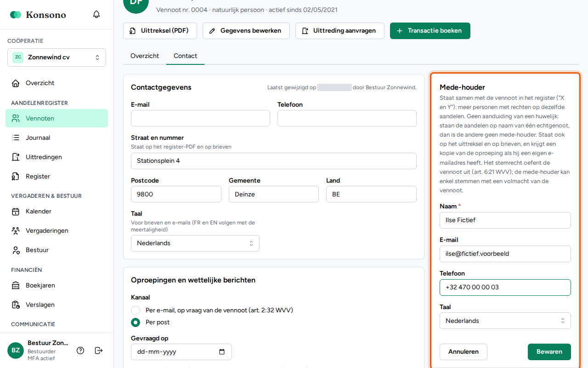The image size is (588, 368).
Task: Focus the Telefoon field in Contactgegevens
Action: pos(347,118)
